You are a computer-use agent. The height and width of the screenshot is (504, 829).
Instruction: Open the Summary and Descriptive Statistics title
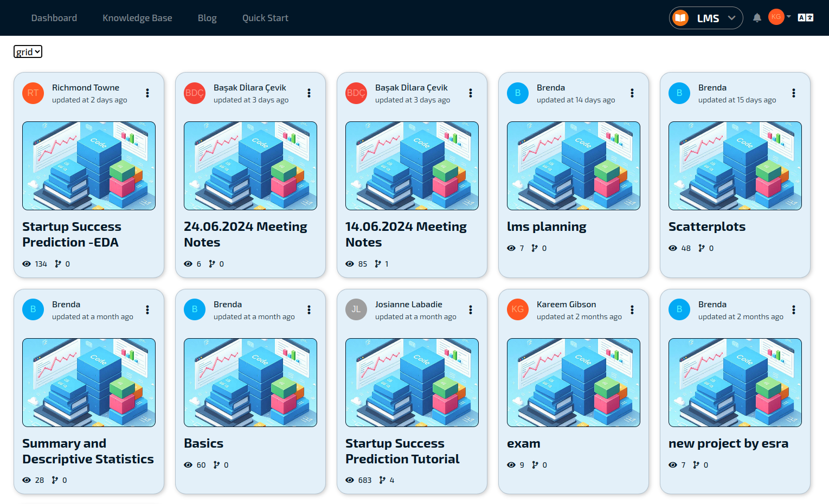coord(88,451)
